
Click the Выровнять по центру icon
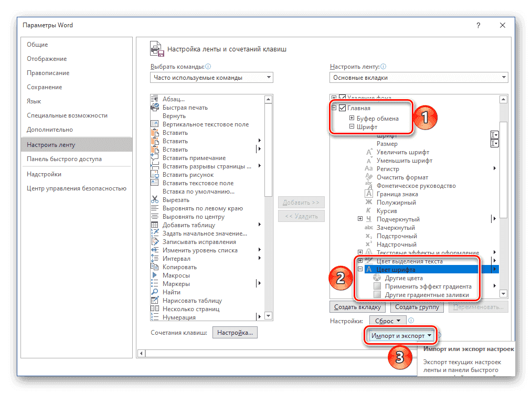(154, 217)
